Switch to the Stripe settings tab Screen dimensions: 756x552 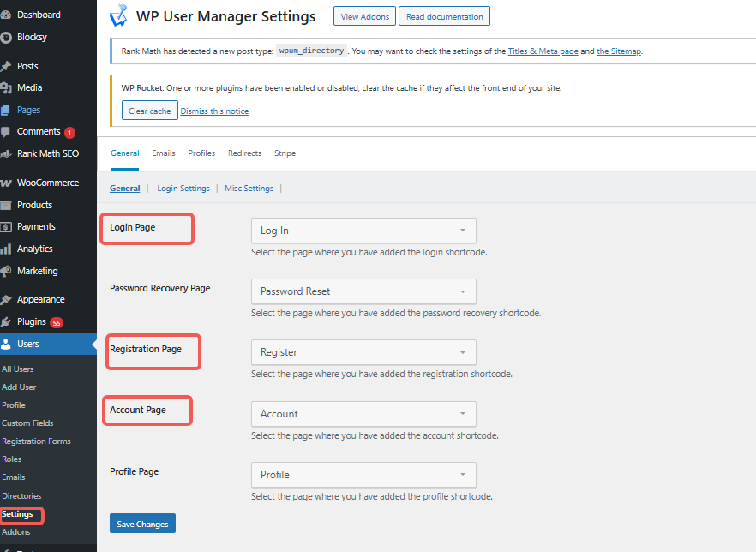(x=285, y=153)
